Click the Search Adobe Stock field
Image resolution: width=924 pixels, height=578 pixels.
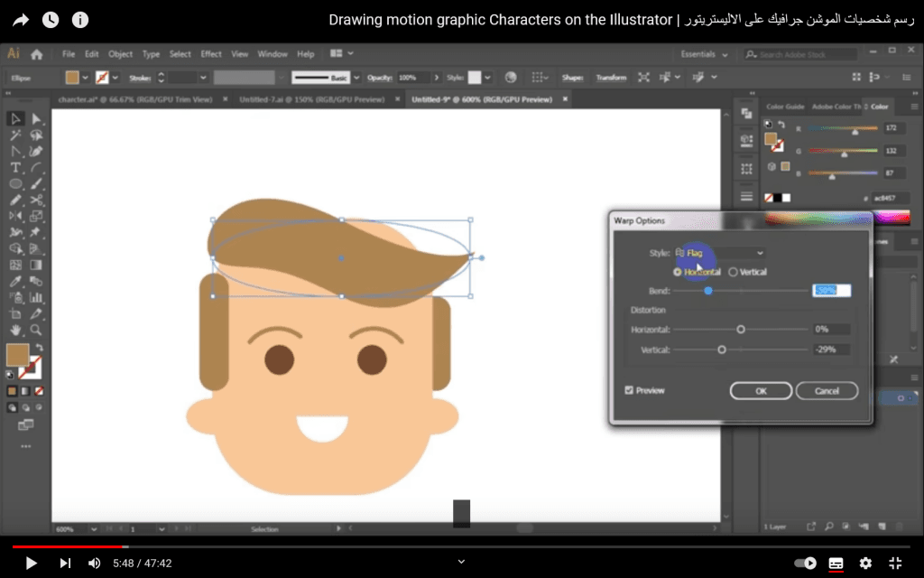point(800,54)
